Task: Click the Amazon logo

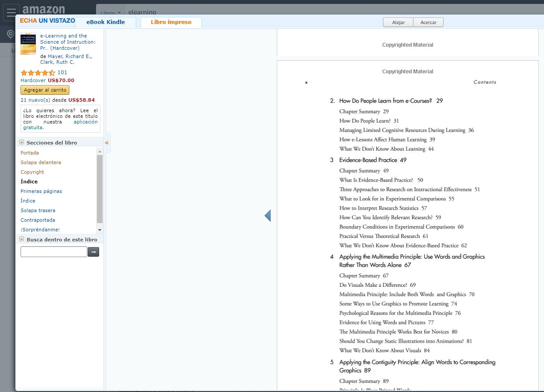Action: [43, 9]
